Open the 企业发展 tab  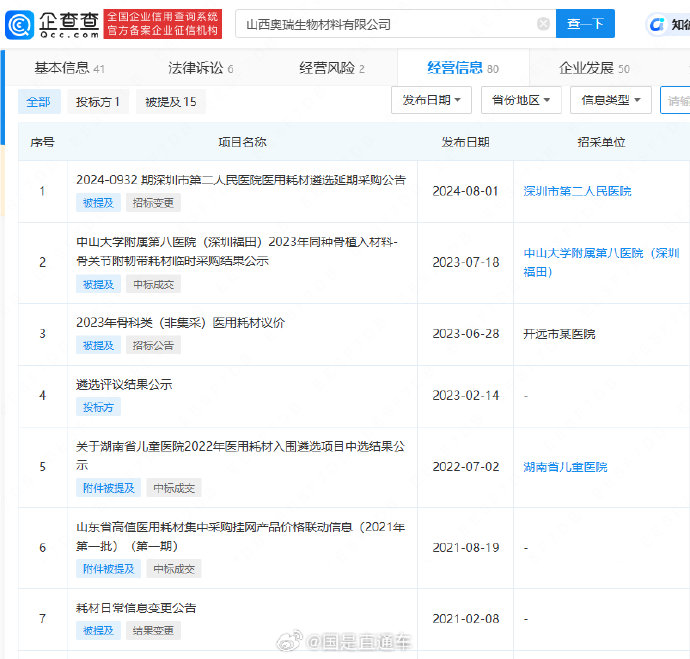594,68
